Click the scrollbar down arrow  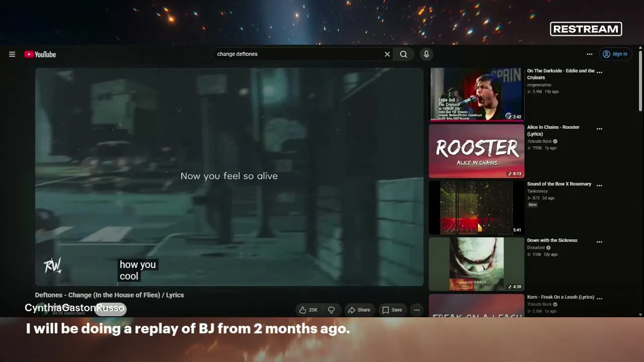coord(640,314)
